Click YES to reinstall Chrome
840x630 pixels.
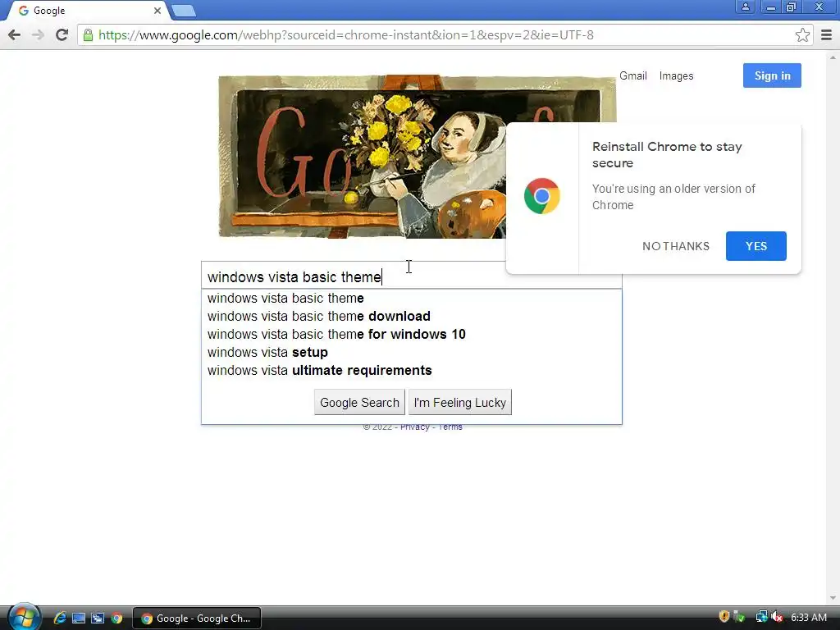coord(756,246)
